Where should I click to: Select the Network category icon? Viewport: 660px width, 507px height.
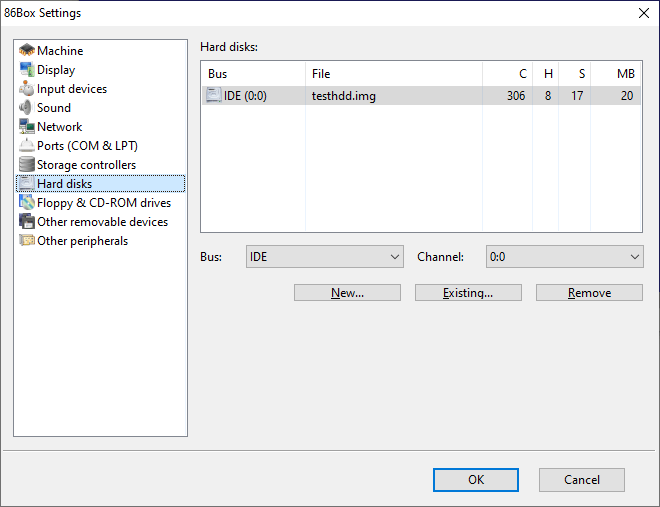27,127
